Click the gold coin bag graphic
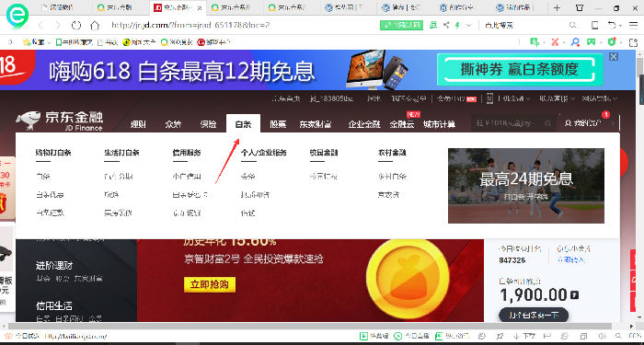Viewport: 644px width, 345px height. tap(408, 278)
